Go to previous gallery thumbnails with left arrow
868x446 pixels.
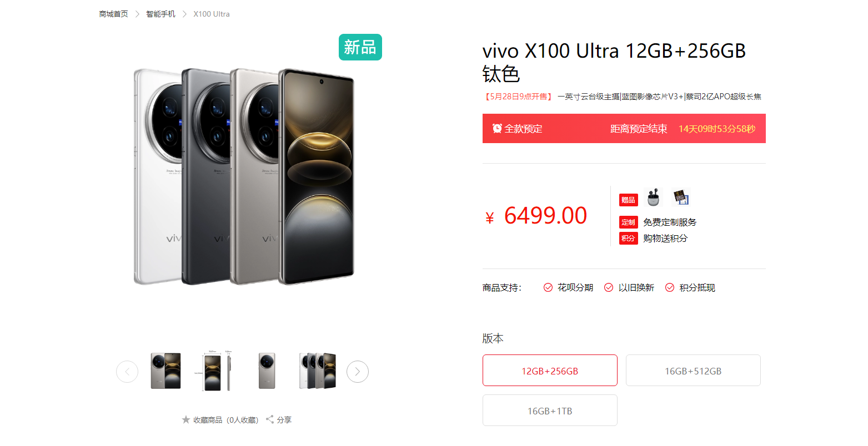[127, 372]
